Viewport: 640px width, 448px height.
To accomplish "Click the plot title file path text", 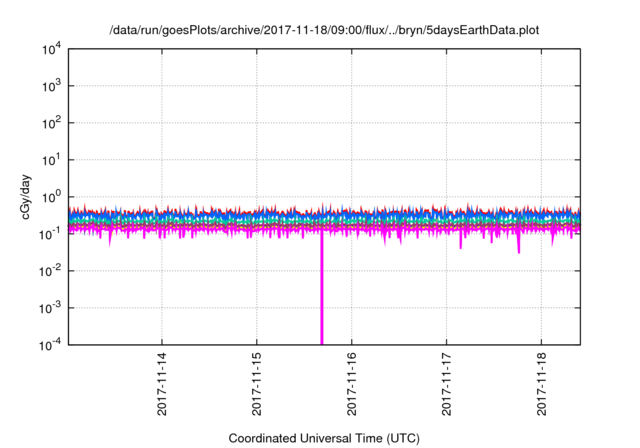I will [x=324, y=30].
